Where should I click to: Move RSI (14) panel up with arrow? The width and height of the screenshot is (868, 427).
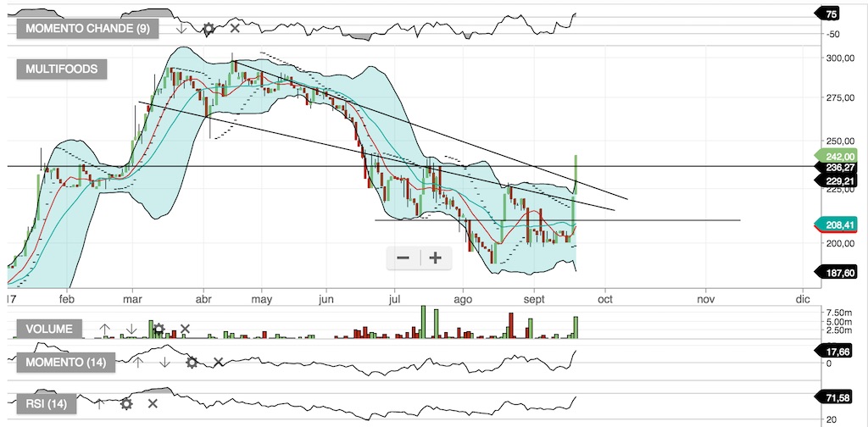[99, 404]
